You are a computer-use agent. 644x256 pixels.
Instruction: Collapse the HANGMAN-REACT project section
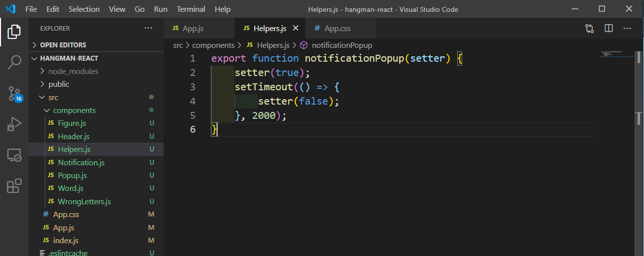96,58
